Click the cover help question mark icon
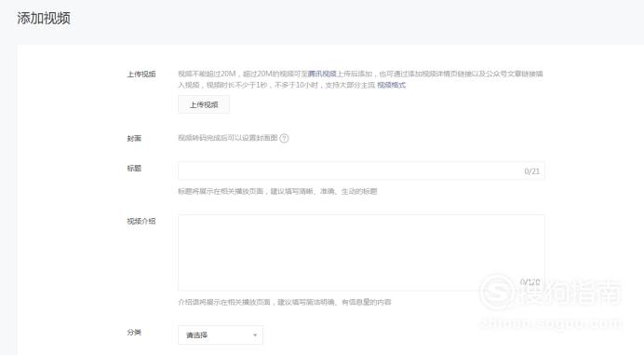 coord(284,138)
